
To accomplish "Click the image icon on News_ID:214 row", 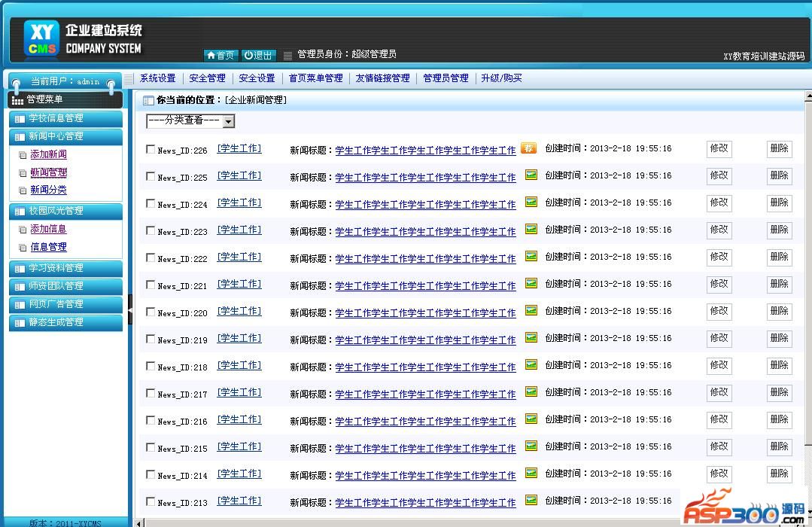I will pyautogui.click(x=531, y=474).
